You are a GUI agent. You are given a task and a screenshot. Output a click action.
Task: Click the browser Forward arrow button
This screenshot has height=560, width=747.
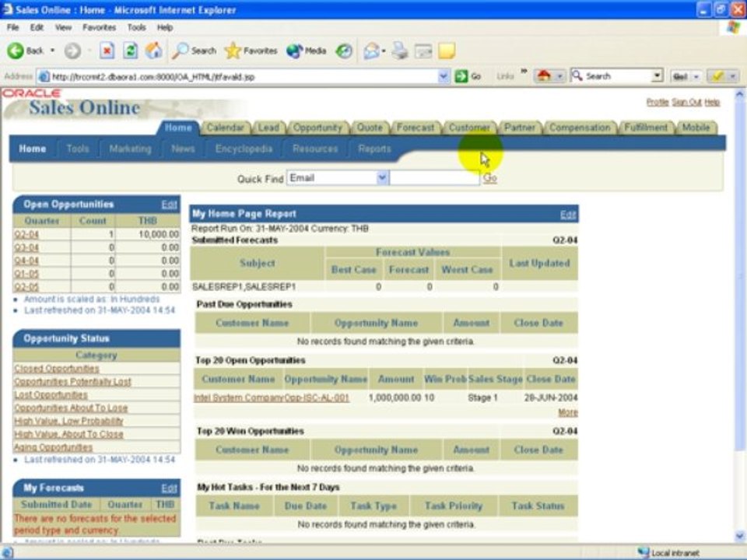click(x=72, y=51)
